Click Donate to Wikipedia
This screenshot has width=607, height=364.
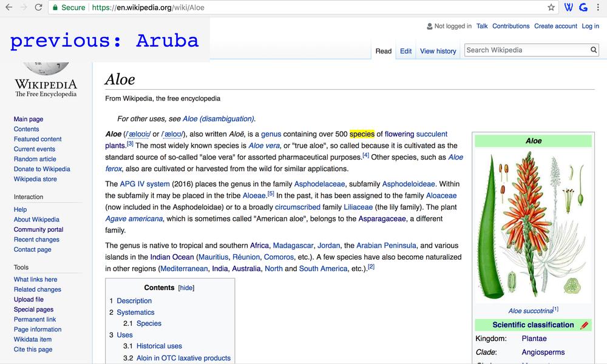point(42,169)
